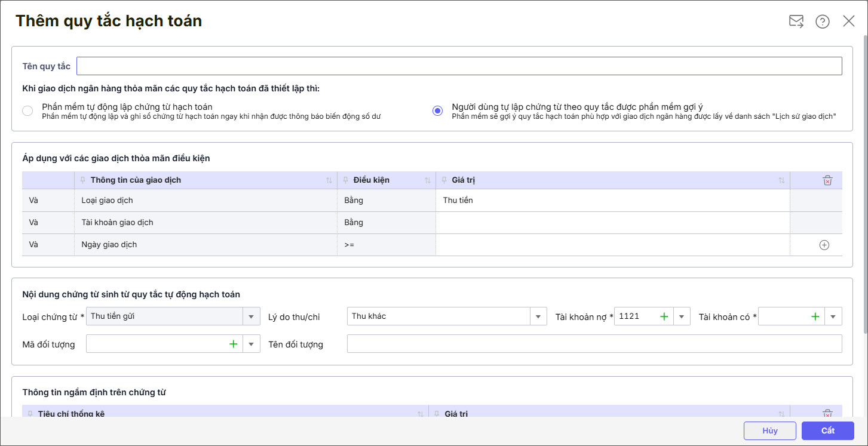Expand the Loại chứng từ dropdown

251,316
